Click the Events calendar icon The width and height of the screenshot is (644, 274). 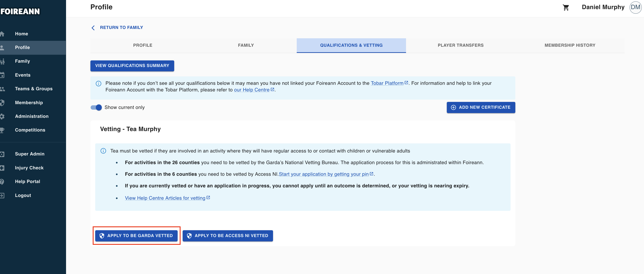pos(2,75)
